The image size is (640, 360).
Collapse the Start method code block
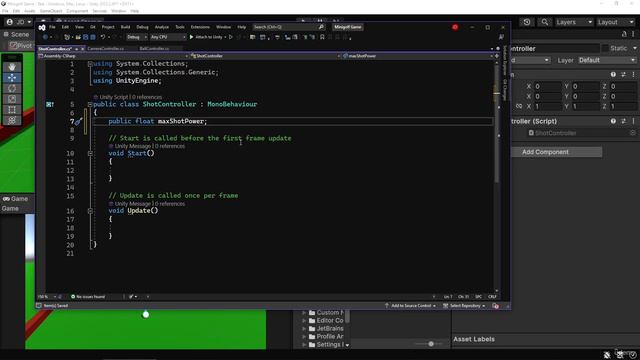point(90,153)
